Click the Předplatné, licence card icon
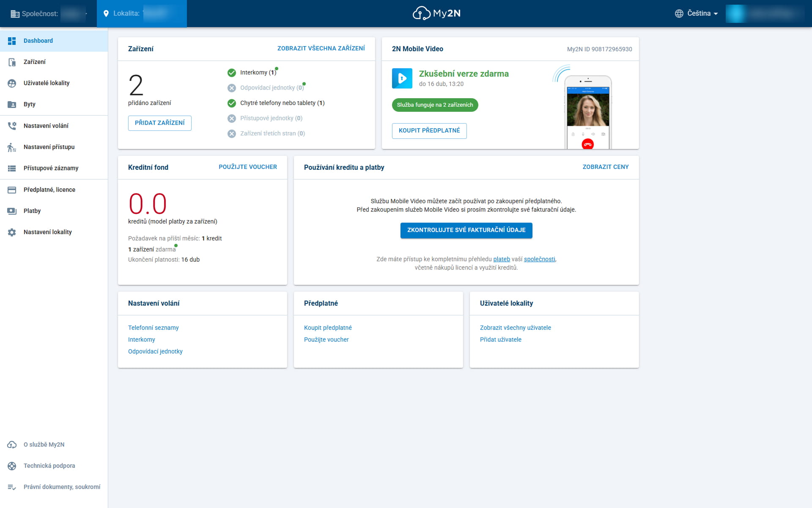The width and height of the screenshot is (812, 508). point(12,190)
